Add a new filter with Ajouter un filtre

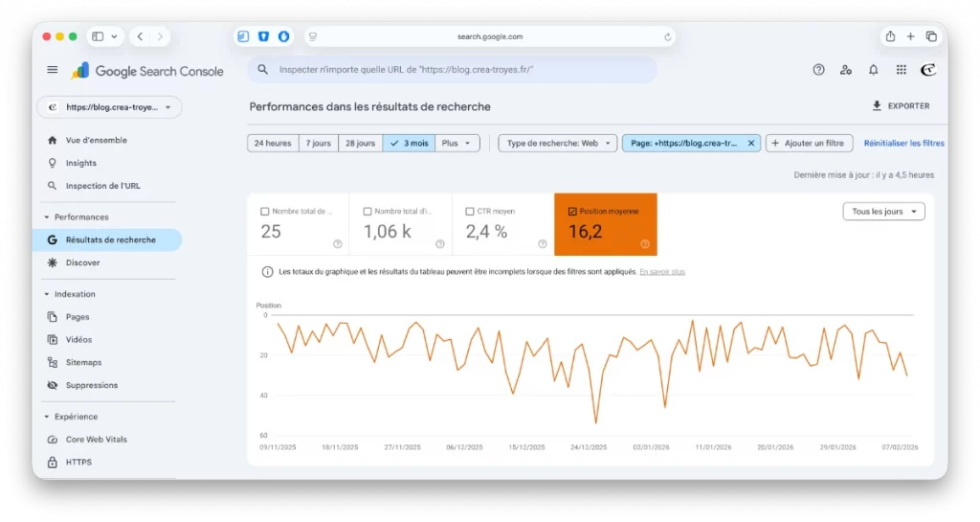pyautogui.click(x=809, y=144)
